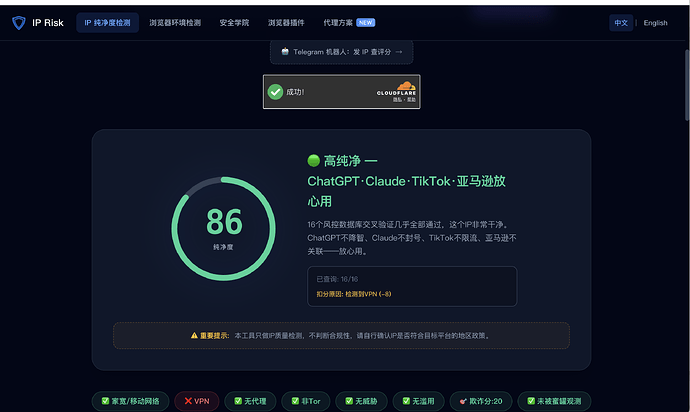Screen dimensions: 690x412
Task: Click the 无滥用 tag
Action: click(418, 401)
